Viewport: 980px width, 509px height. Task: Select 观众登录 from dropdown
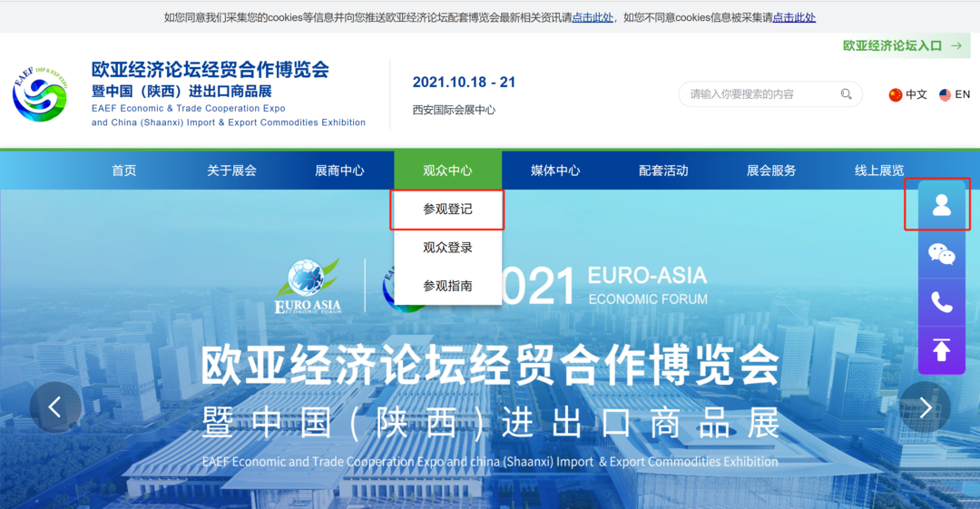pyautogui.click(x=447, y=248)
